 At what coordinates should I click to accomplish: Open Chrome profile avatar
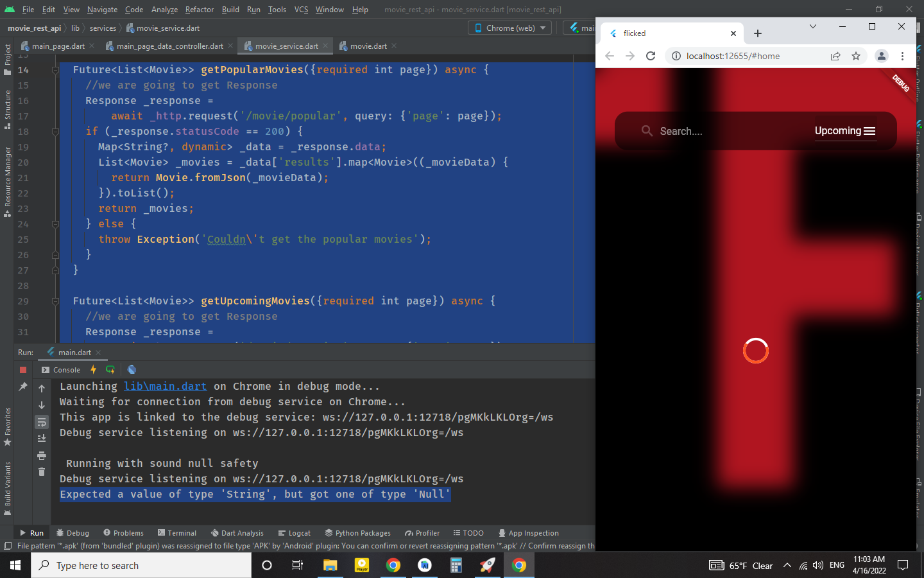point(882,56)
